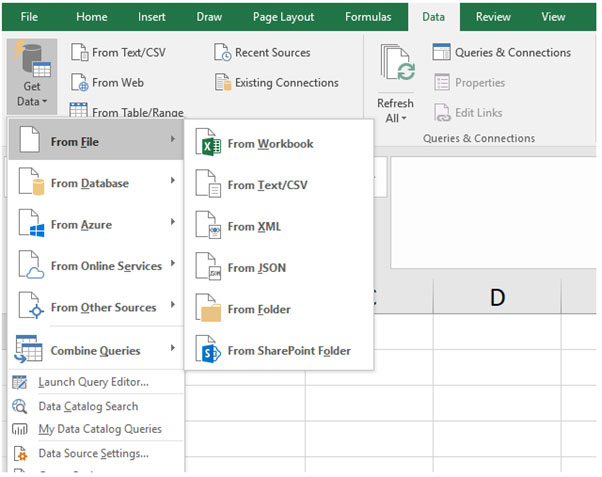Viewport: 602px width, 477px height.
Task: Select My Data Catalog Queries text
Action: tap(100, 429)
